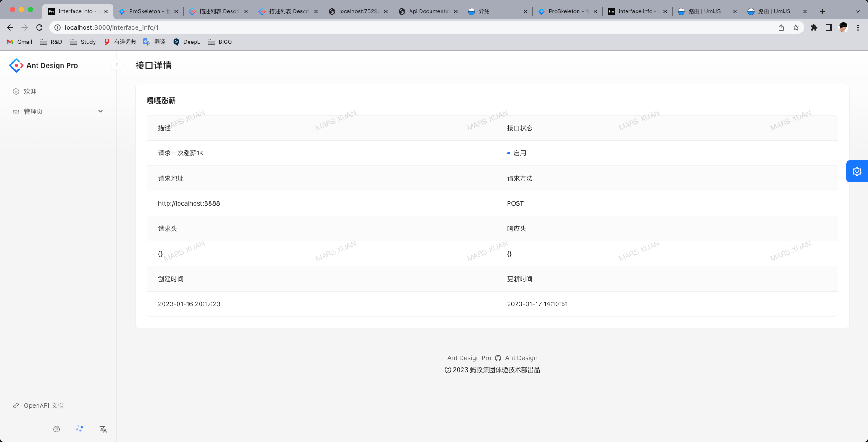Click the colorful dots icon in sidebar footer

79,429
